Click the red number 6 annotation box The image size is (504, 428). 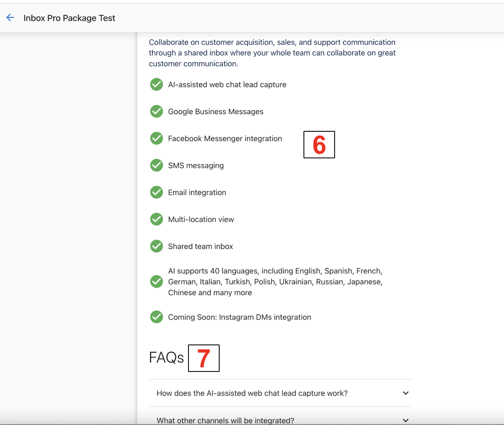click(x=319, y=145)
